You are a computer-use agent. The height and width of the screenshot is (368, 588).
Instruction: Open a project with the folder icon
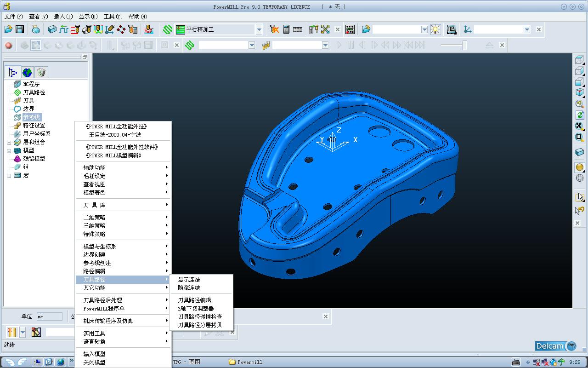click(x=8, y=29)
